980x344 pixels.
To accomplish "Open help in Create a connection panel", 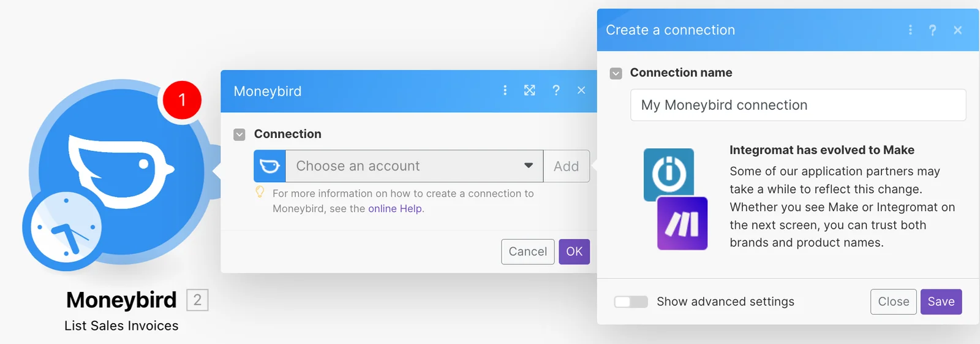I will [932, 30].
